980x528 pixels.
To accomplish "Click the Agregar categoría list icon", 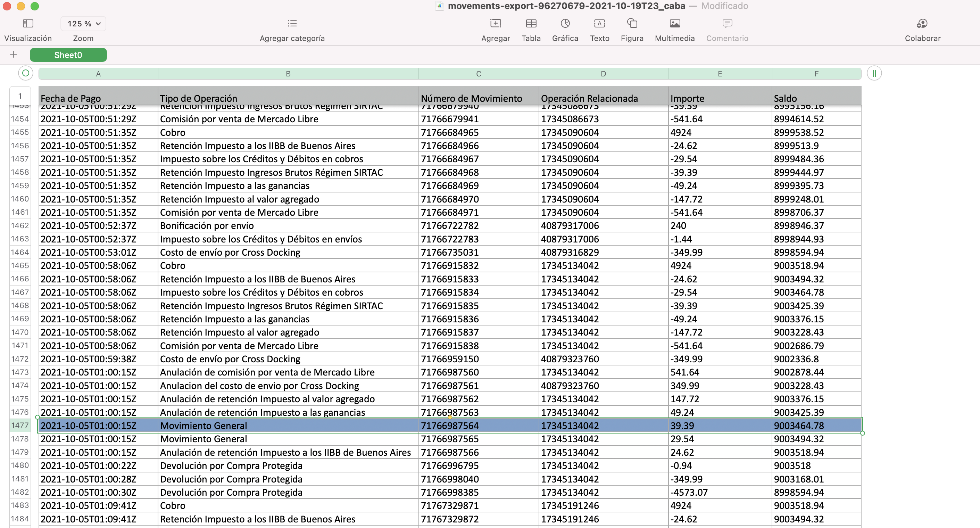I will tap(292, 24).
